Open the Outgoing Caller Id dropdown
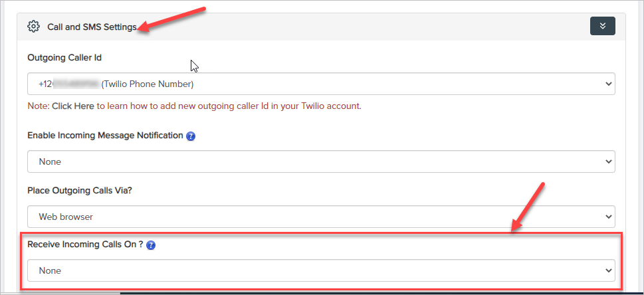The width and height of the screenshot is (644, 295). point(321,84)
